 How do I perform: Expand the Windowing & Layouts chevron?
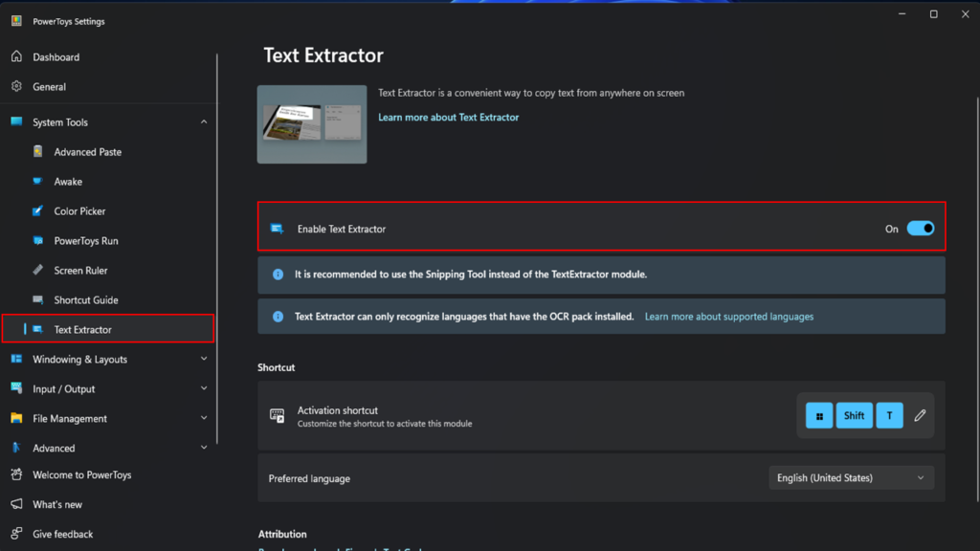[x=204, y=359]
